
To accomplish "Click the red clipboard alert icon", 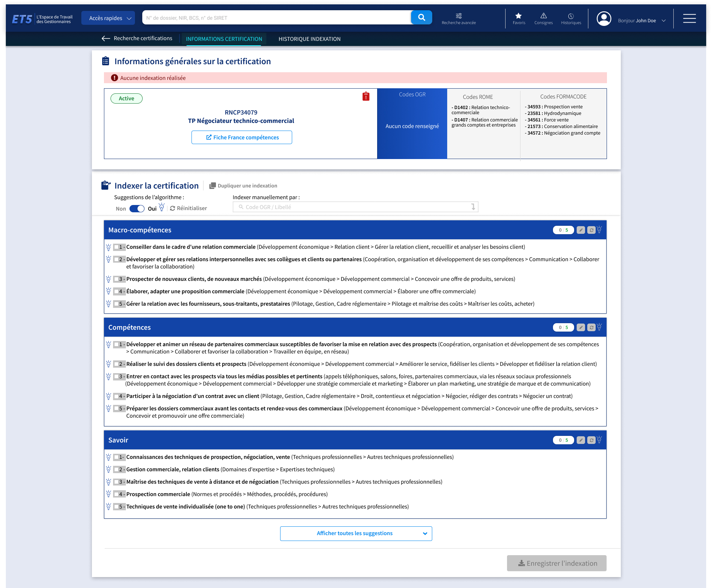I will 366,97.
